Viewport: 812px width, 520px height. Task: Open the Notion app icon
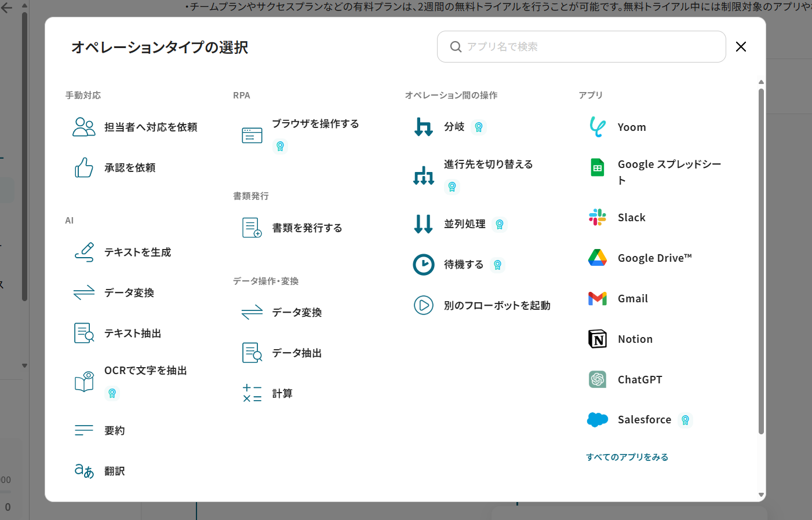[597, 339]
